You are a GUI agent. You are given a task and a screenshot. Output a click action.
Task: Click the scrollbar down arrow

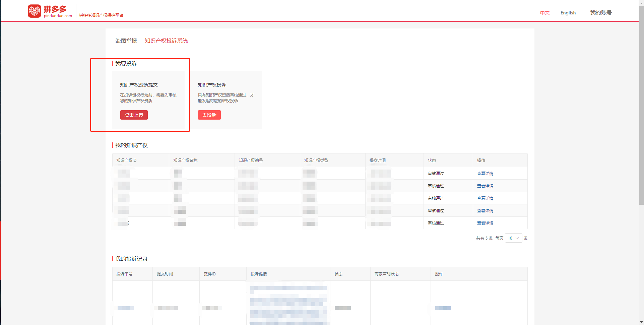click(x=641, y=322)
